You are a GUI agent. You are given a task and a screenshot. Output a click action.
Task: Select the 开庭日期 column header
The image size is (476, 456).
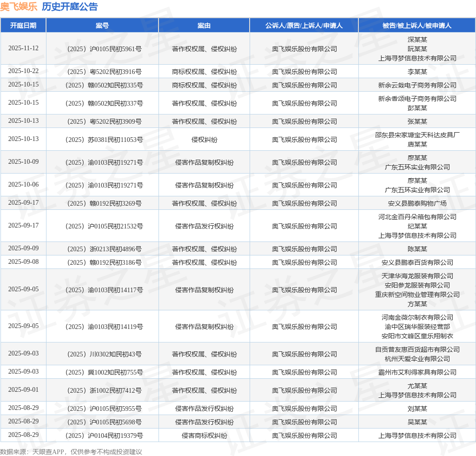pyautogui.click(x=23, y=26)
